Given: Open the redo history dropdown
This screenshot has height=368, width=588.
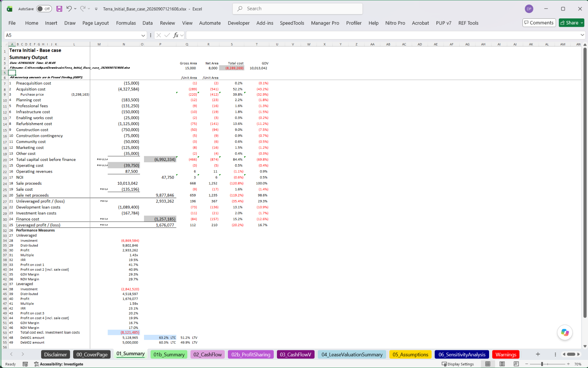Looking at the screenshot, I should pos(89,9).
